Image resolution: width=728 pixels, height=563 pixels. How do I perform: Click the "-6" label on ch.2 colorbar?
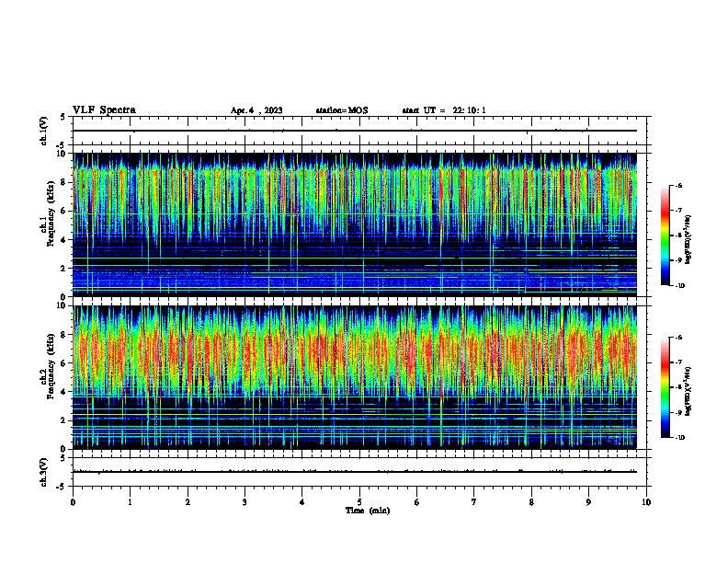pos(678,338)
